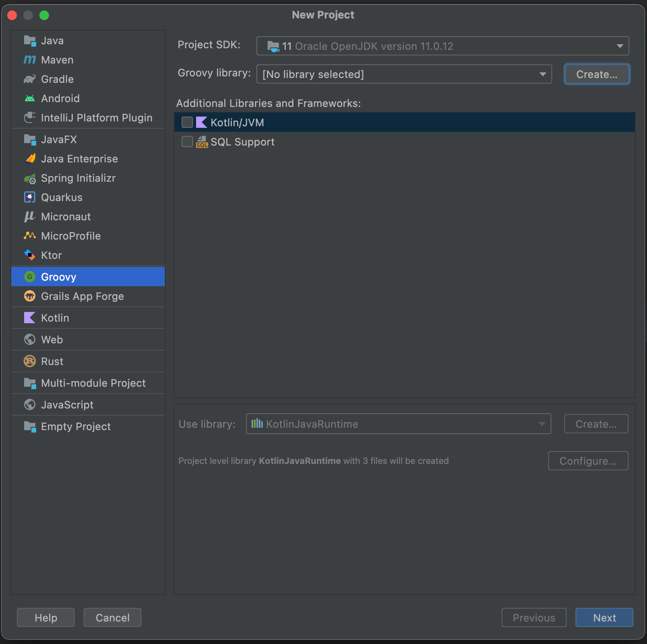Select Maven project type
647x644 pixels.
pyautogui.click(x=88, y=60)
